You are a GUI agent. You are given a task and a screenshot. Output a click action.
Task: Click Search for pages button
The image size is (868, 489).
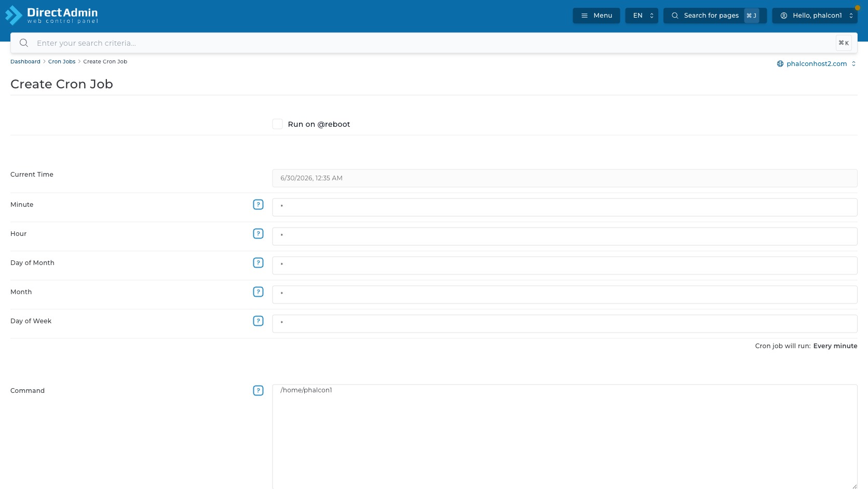pos(715,16)
